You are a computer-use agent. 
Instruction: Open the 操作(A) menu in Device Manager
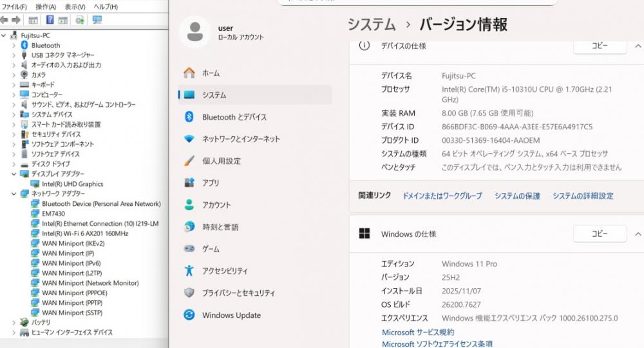click(x=46, y=6)
